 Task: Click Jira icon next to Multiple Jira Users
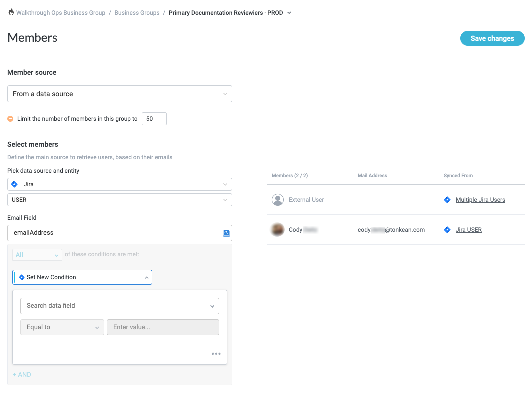pyautogui.click(x=447, y=200)
